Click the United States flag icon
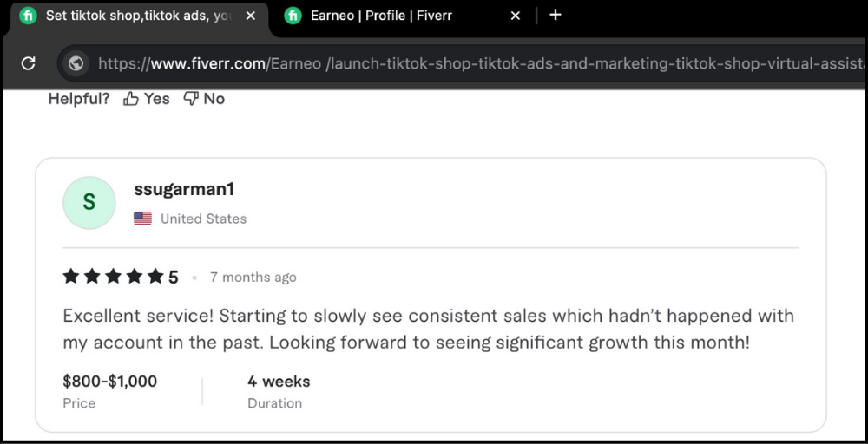868x444 pixels. (x=142, y=219)
